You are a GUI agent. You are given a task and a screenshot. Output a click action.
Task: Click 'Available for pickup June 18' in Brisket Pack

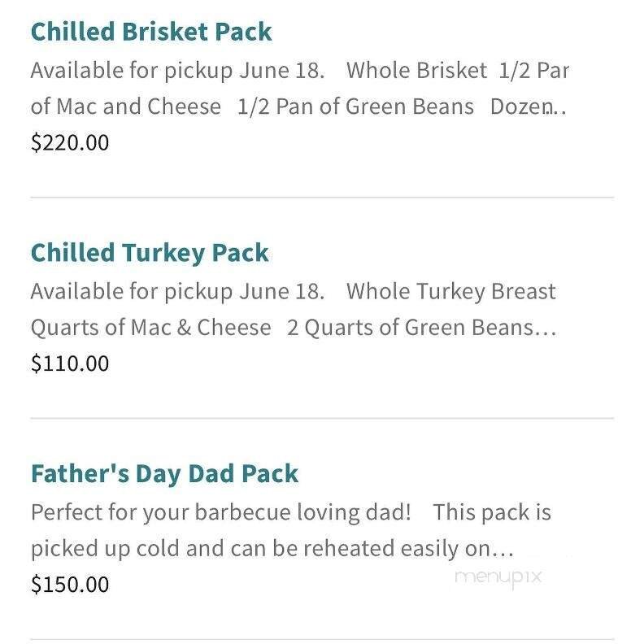pos(177,71)
